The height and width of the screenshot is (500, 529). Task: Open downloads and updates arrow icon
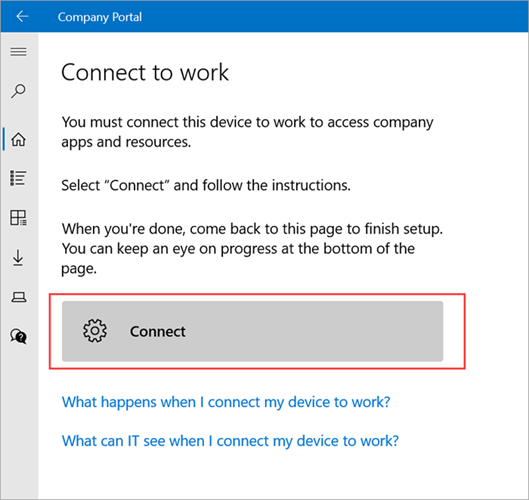[x=18, y=258]
